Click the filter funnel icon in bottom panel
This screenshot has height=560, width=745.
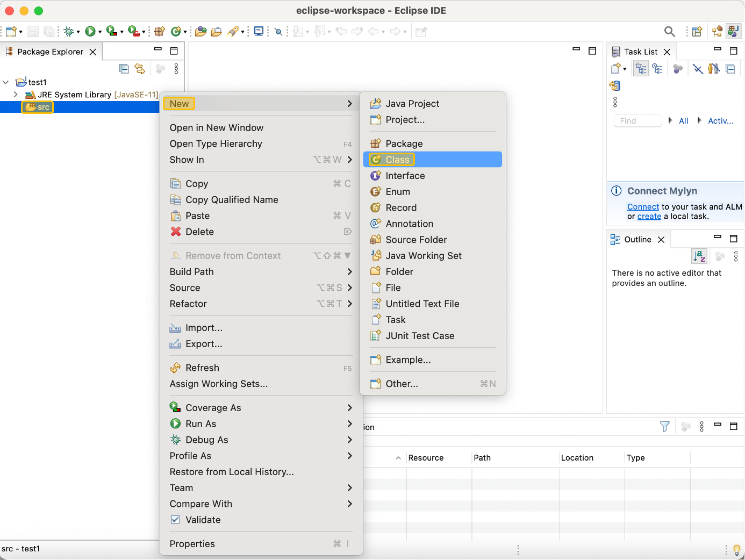(665, 427)
